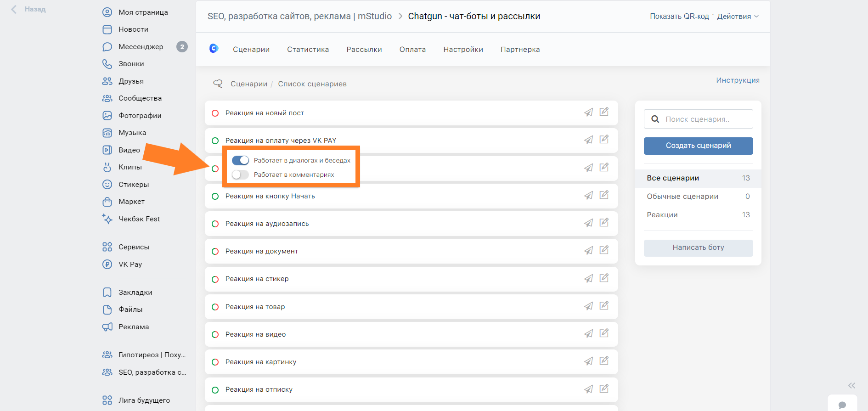The width and height of the screenshot is (868, 411).
Task: Click the send icon for Реакция на товар
Action: tap(588, 306)
